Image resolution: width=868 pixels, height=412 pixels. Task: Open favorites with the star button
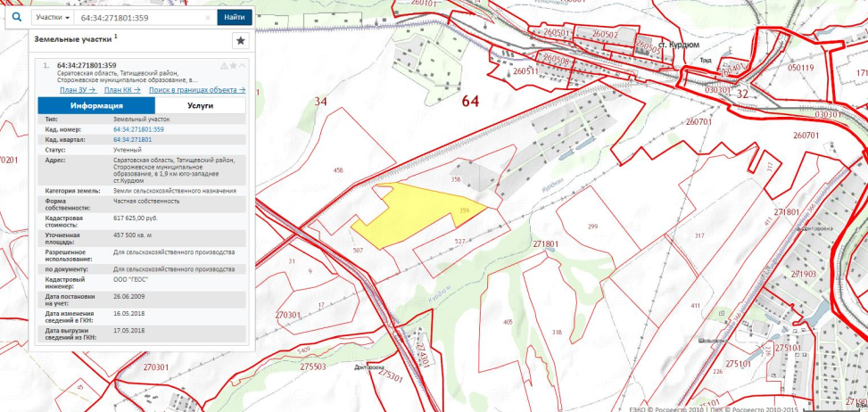(240, 41)
